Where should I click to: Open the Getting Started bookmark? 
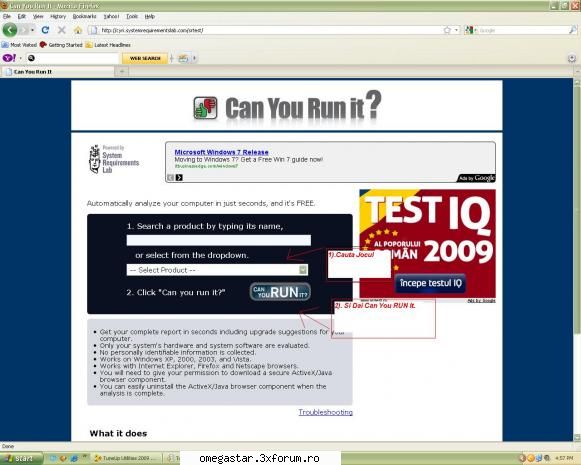[x=61, y=45]
